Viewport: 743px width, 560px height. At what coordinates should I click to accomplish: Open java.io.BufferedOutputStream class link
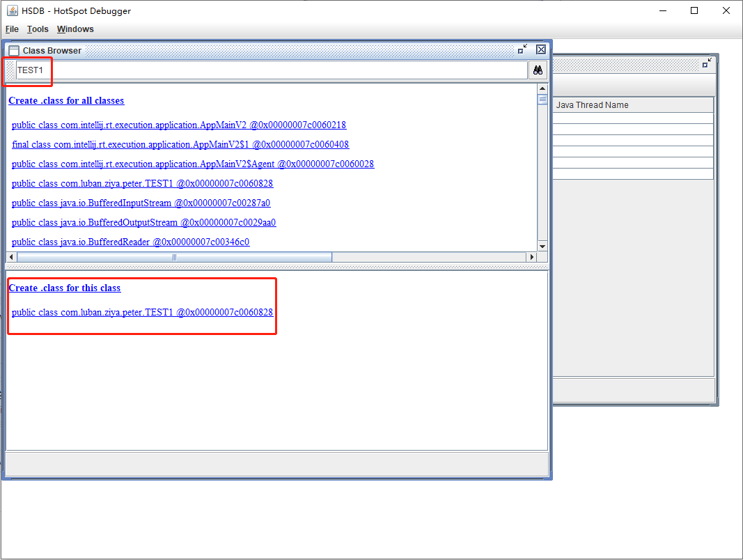click(x=143, y=222)
